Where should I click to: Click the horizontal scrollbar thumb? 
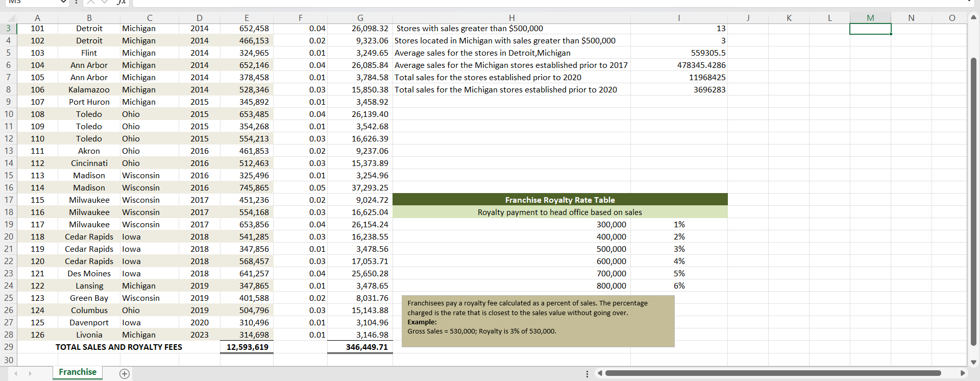(773, 373)
